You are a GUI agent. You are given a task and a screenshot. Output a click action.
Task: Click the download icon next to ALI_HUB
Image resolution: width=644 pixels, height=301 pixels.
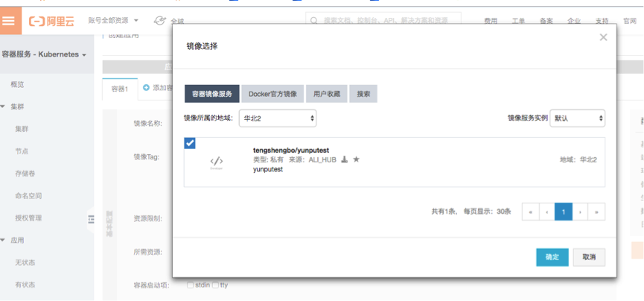point(345,159)
